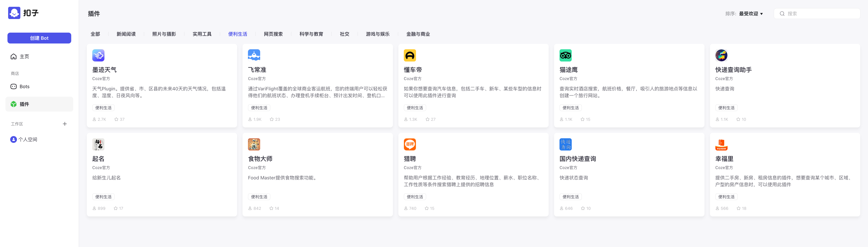Click the 便利生活 tag on 幸福里 card
This screenshot has height=247, width=868.
[x=726, y=197]
